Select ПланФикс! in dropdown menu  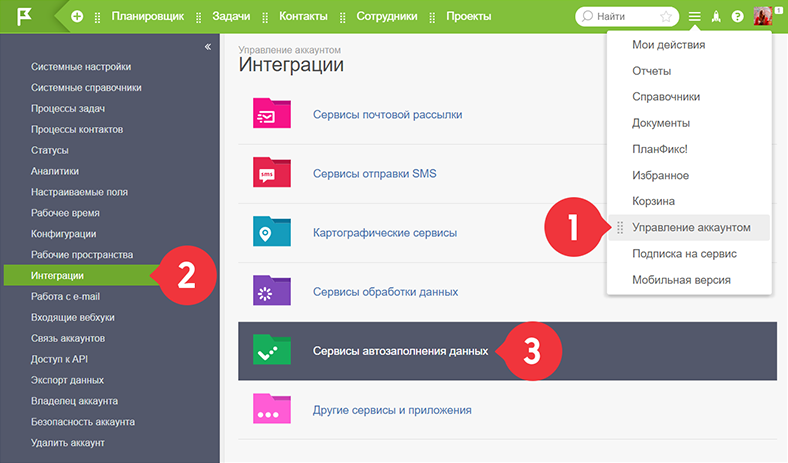pyautogui.click(x=660, y=149)
